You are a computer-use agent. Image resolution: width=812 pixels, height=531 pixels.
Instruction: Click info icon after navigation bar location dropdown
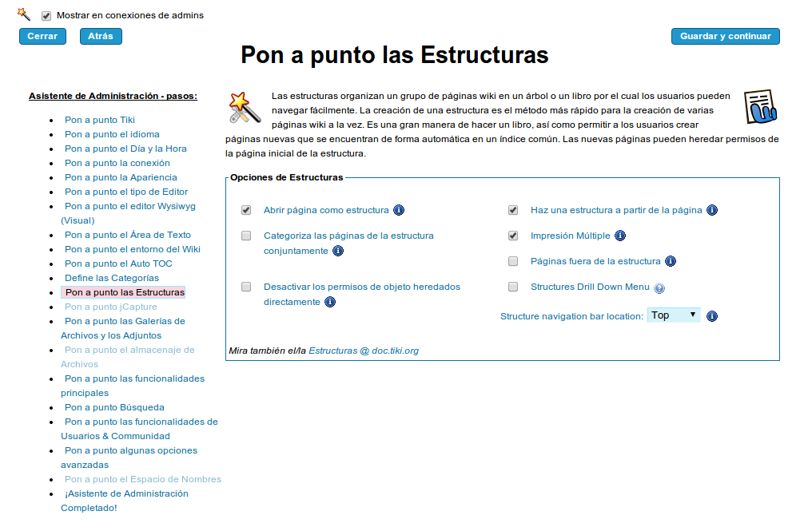(x=712, y=316)
